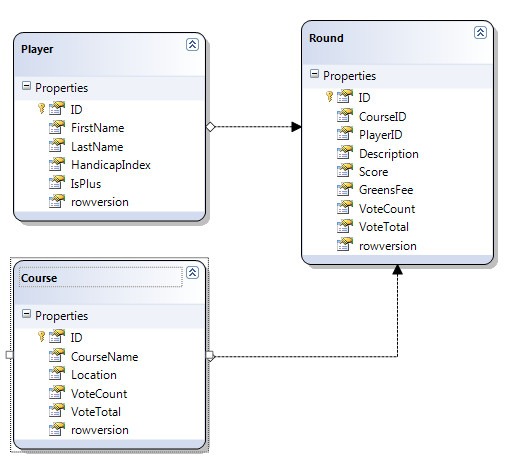Click the property icon beside Location
Viewport: 505px width, 465px height.
point(57,374)
